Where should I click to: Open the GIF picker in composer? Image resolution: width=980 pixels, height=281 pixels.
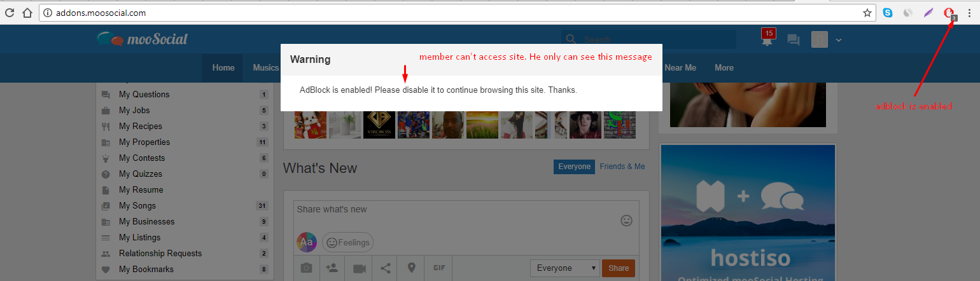pos(438,268)
